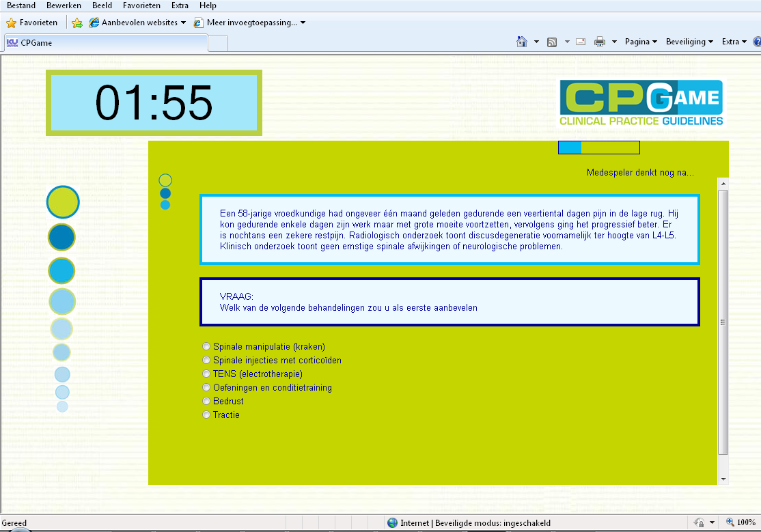This screenshot has width=761, height=532.
Task: Click the Print icon in the toolbar
Action: point(600,42)
